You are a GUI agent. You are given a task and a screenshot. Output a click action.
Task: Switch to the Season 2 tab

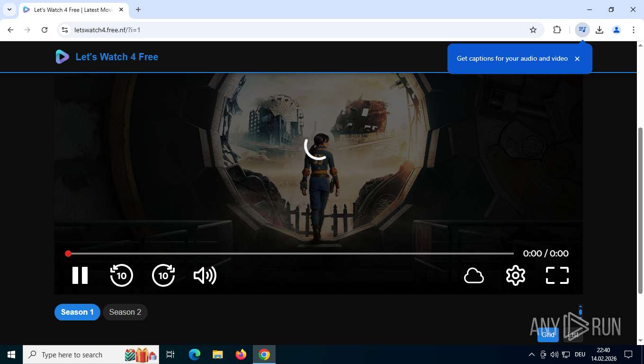click(125, 312)
